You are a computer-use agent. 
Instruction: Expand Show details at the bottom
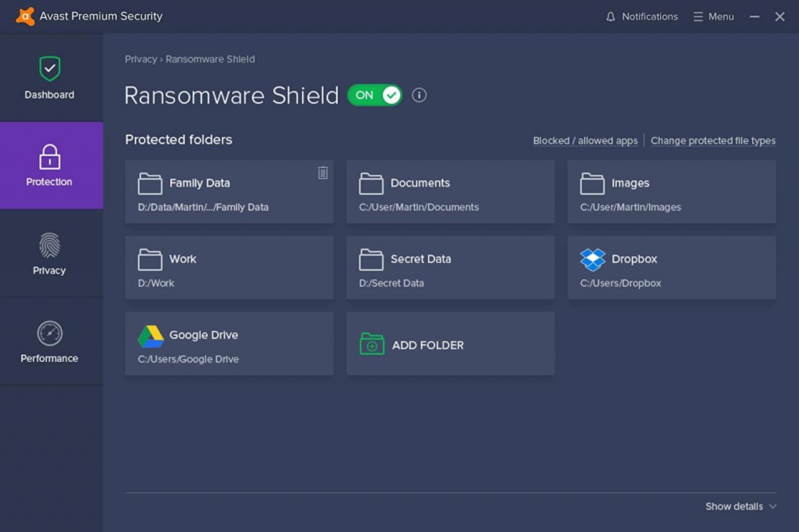(734, 506)
